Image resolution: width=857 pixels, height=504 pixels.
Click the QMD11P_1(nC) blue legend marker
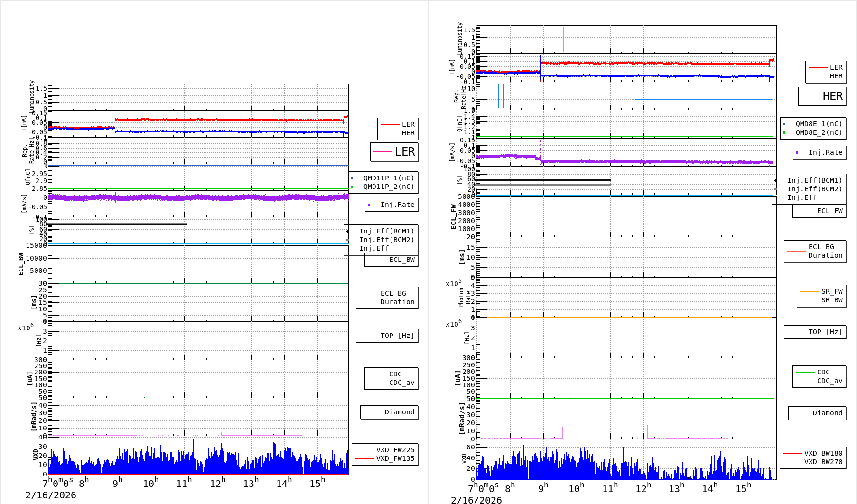[x=352, y=178]
